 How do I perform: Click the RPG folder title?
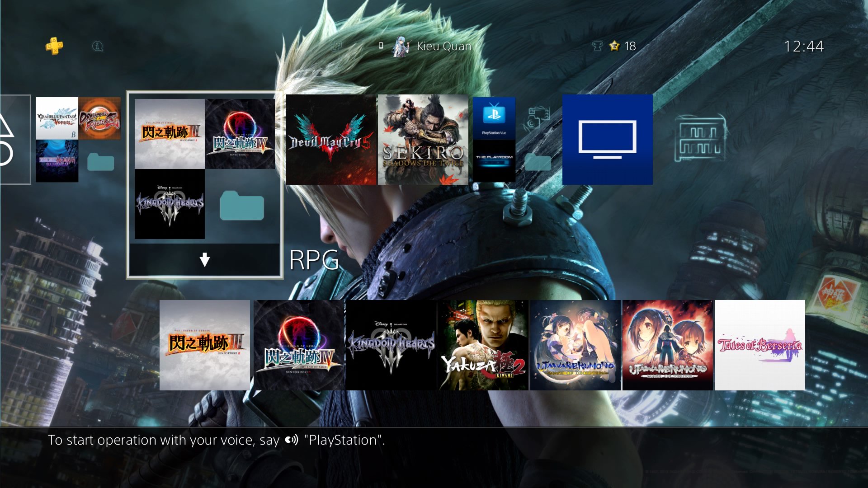tap(314, 260)
